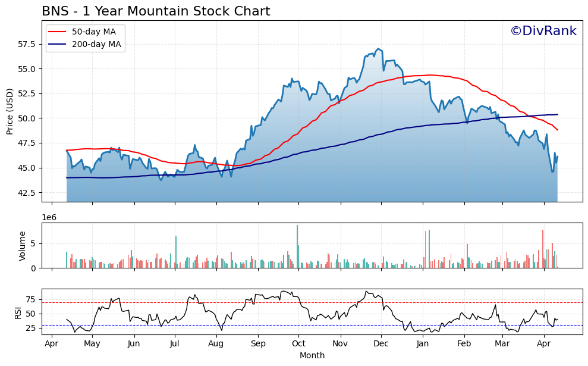Click the 45.0 price axis tick label
Viewport: 588px width, 366px height.
(27, 168)
